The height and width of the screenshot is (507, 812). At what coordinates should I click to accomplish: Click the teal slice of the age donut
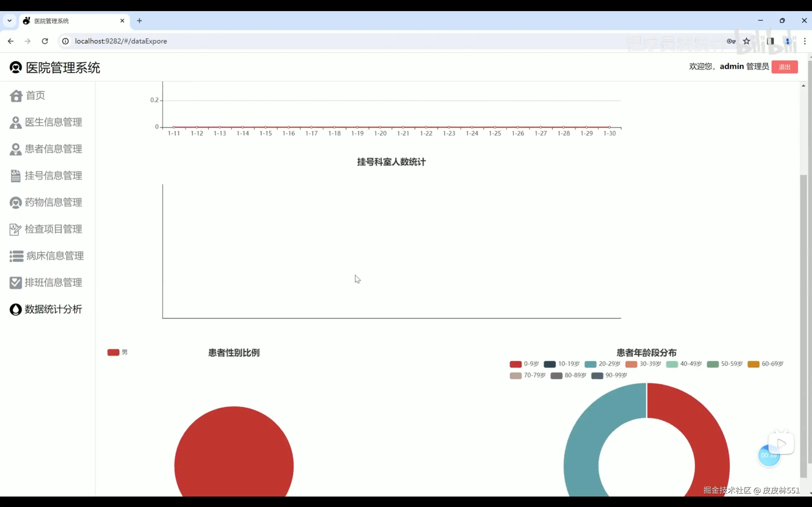pos(584,446)
